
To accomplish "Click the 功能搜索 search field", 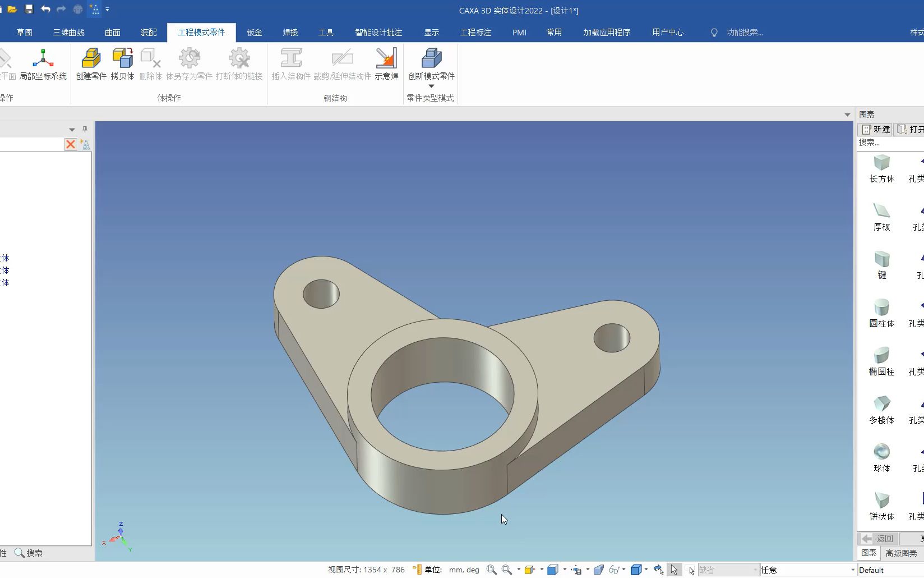I will (x=745, y=33).
